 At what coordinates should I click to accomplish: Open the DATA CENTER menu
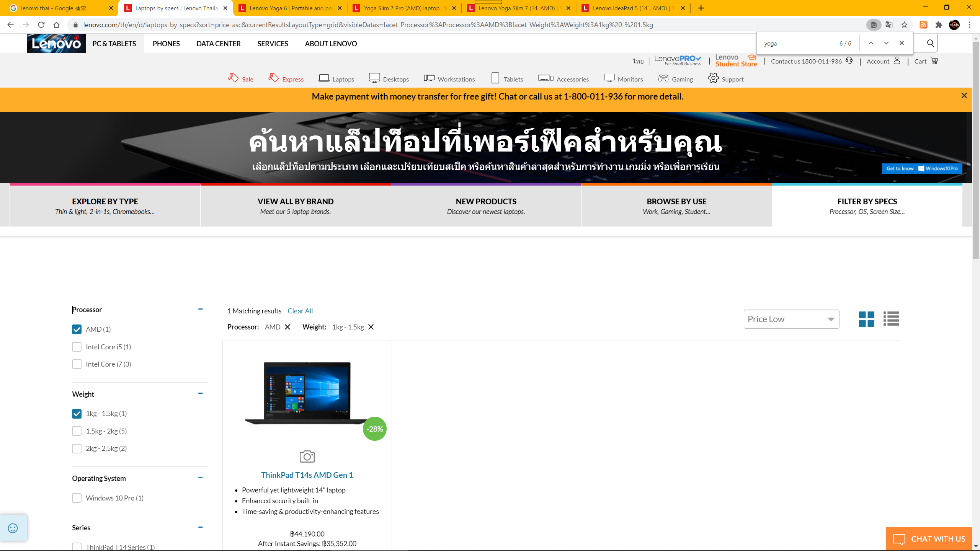coord(219,44)
